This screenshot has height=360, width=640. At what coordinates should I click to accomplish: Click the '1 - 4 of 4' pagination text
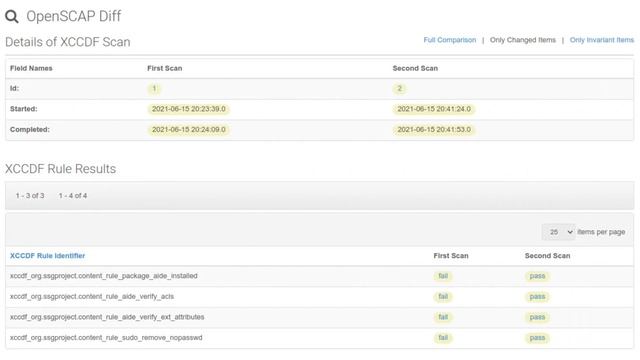point(73,196)
